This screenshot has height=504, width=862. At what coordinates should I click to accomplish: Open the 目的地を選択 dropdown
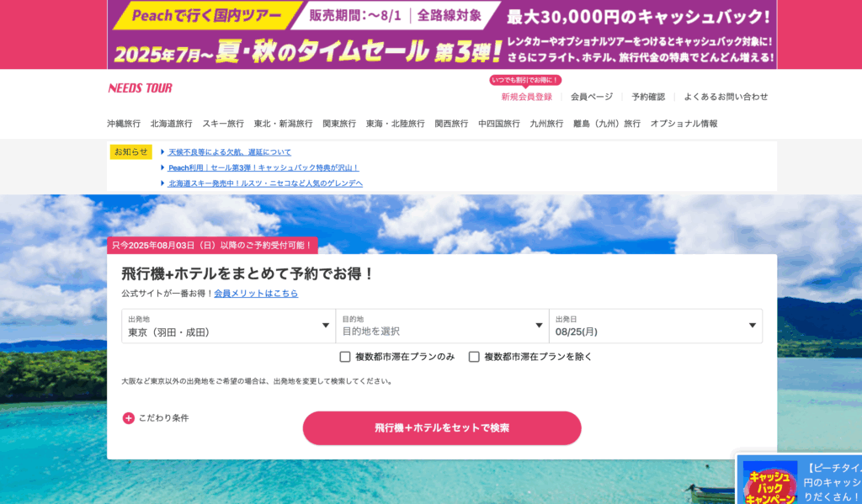coord(443,326)
